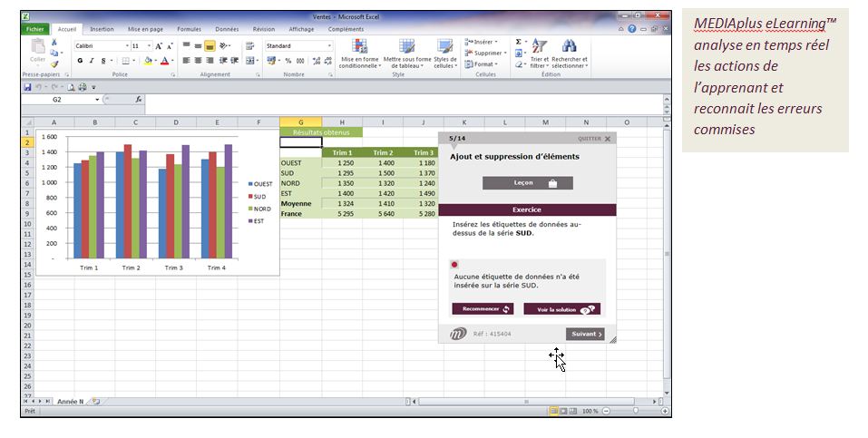The image size is (868, 438).
Task: Open the Fichier tab
Action: point(34,29)
